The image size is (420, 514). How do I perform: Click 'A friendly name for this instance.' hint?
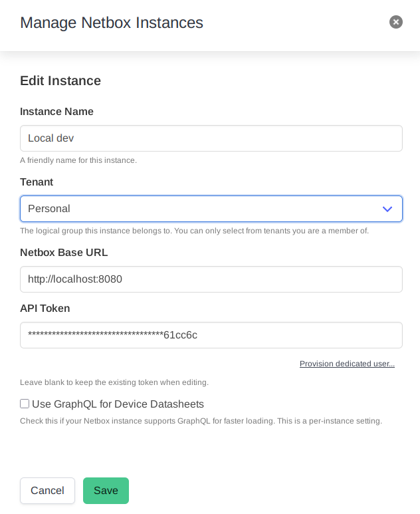tap(78, 160)
